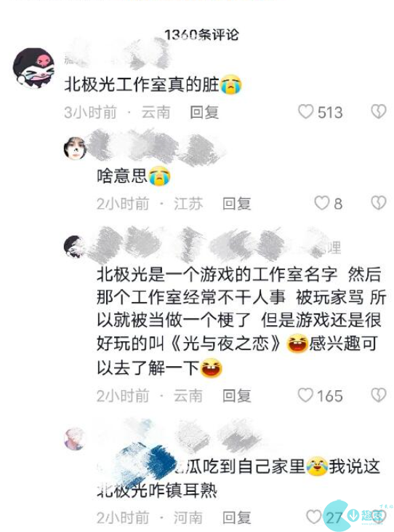Image resolution: width=394 pixels, height=532 pixels.
Task: Tap the download watermark logo at bottom right
Action: (x=358, y=515)
